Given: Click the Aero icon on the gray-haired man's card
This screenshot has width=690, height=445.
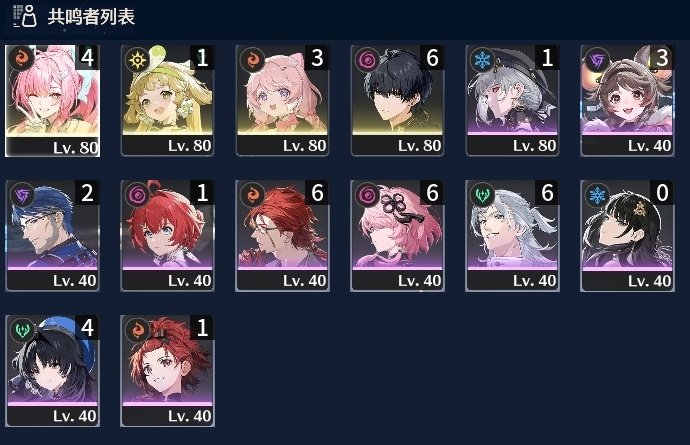Looking at the screenshot, I should coord(482,195).
